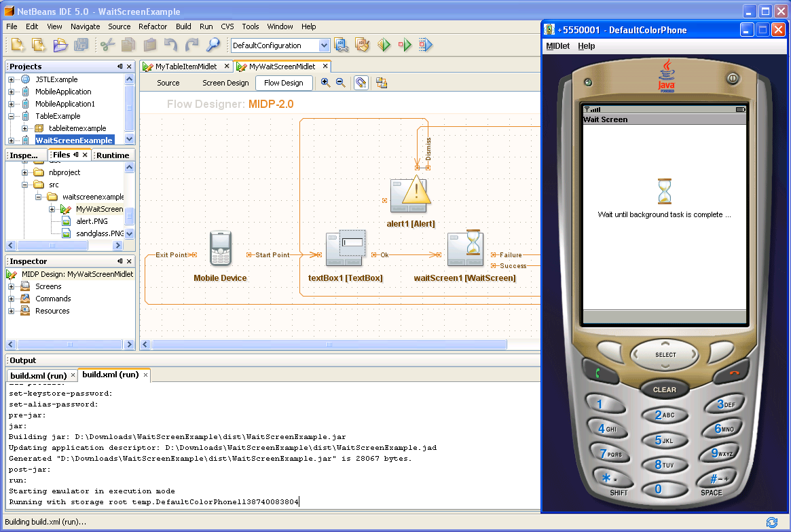Click the SELECT key on emulator
Screen dimensions: 791x532
[665, 354]
